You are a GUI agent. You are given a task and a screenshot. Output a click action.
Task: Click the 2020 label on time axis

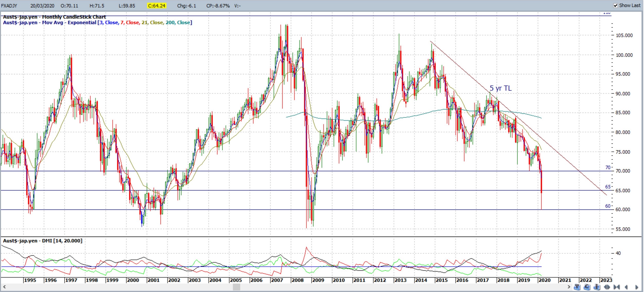coord(544,280)
